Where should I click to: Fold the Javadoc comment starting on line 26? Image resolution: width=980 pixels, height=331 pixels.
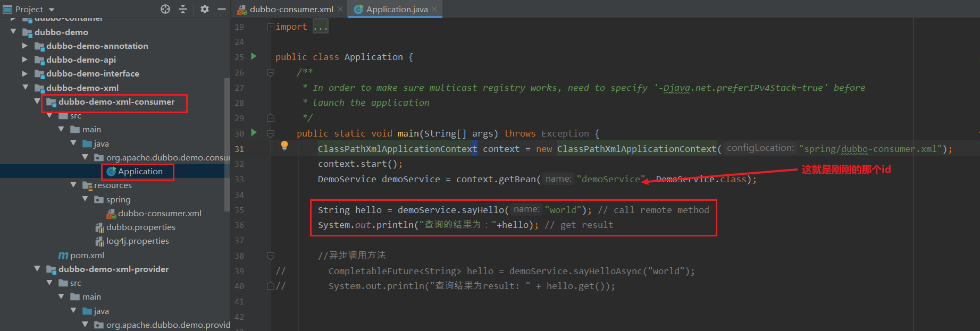pos(271,72)
